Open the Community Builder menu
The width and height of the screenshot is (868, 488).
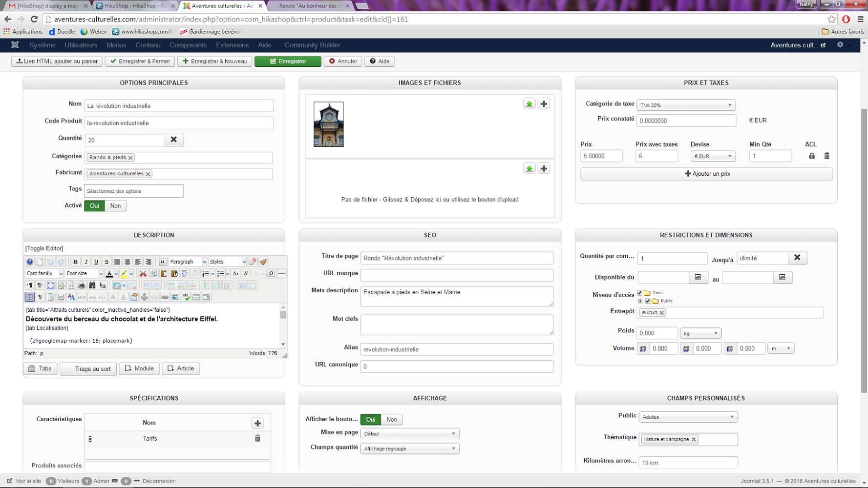[x=313, y=45]
